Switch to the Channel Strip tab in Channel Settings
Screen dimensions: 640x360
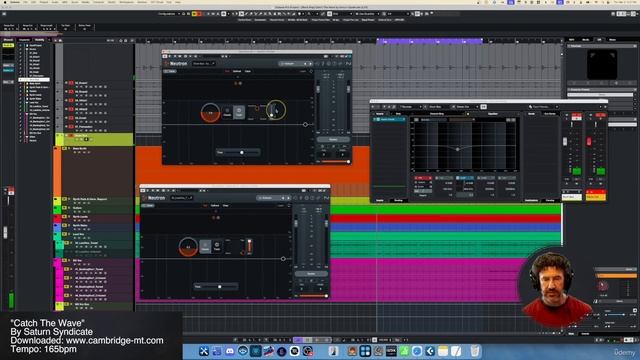click(x=437, y=114)
